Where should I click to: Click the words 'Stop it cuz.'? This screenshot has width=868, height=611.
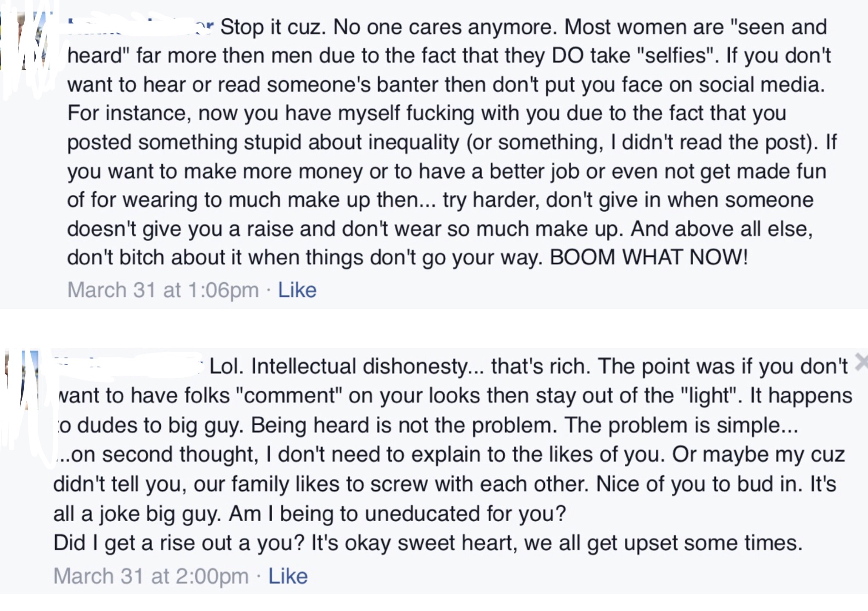tap(273, 28)
